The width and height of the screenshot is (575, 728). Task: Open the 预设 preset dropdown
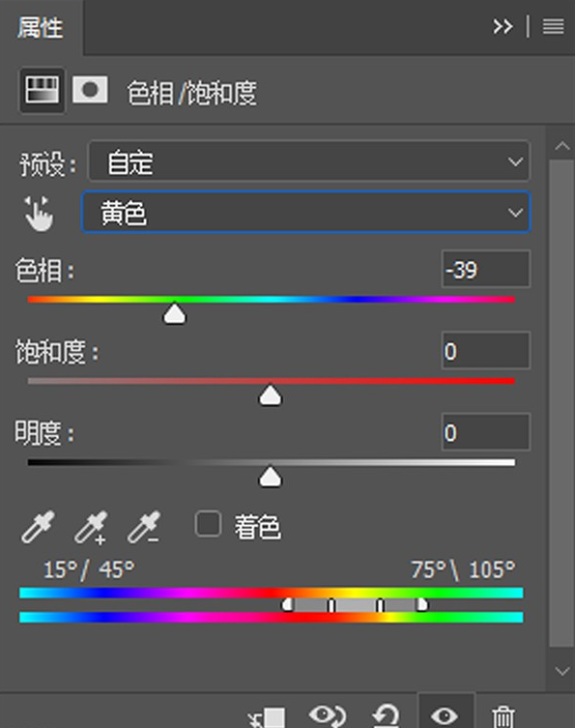pos(308,161)
